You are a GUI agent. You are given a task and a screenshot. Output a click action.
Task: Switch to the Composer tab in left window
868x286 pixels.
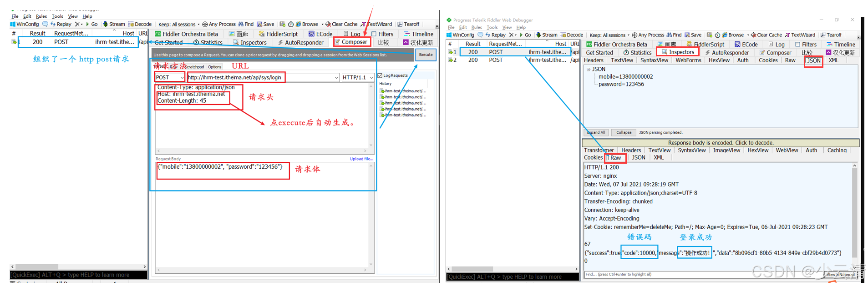point(351,42)
